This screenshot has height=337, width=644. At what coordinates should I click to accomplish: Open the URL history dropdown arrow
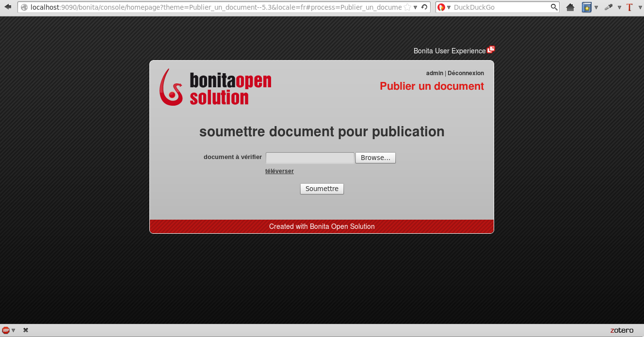click(x=416, y=7)
